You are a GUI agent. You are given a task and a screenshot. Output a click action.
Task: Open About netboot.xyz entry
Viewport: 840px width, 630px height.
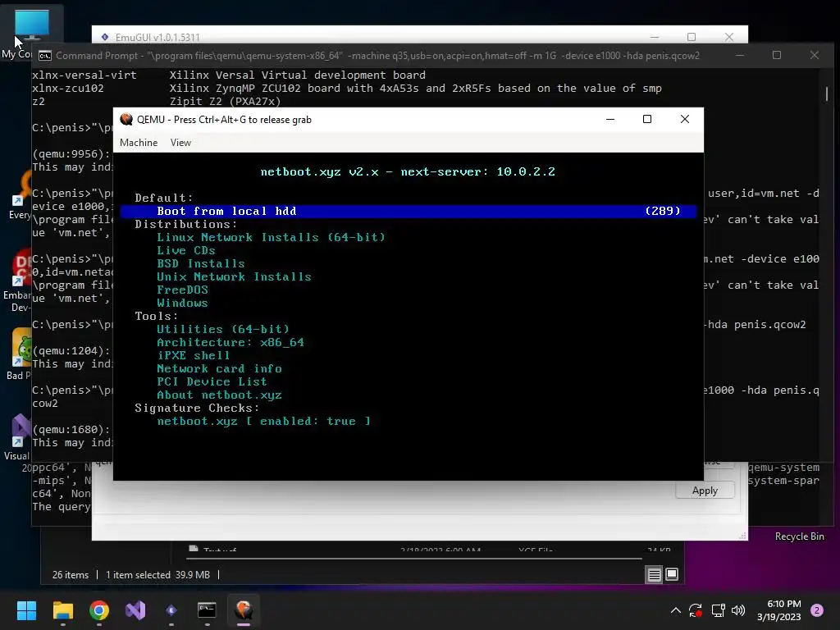click(x=219, y=395)
